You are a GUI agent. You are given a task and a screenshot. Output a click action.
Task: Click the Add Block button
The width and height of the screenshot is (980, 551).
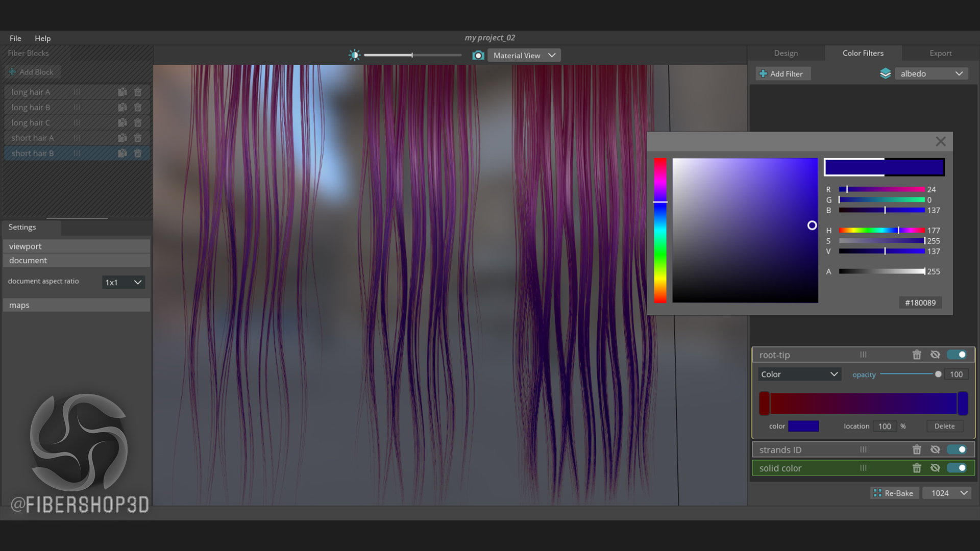click(32, 72)
